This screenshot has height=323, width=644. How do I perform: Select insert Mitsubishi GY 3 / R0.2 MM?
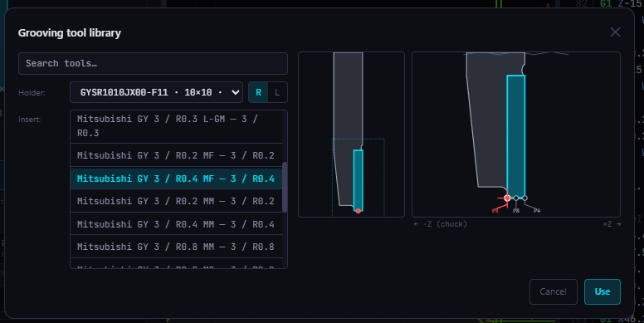pos(176,201)
